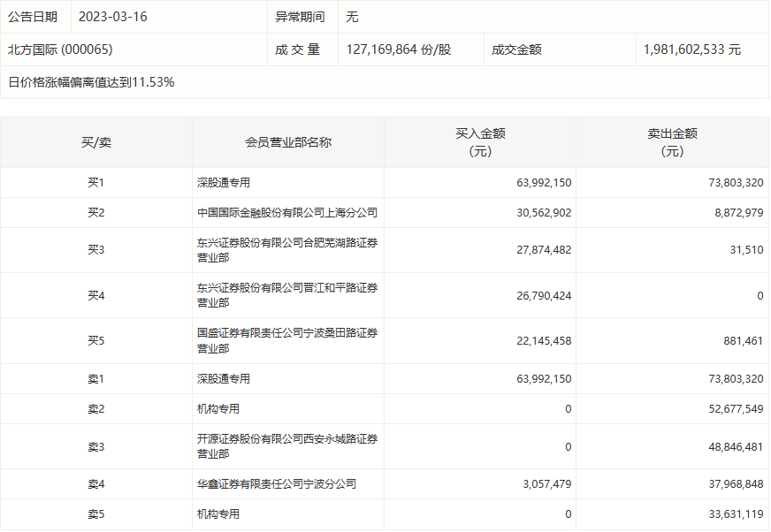Click 中国国际金融股份有限公司上海分公司
This screenshot has width=771, height=532.
click(287, 213)
